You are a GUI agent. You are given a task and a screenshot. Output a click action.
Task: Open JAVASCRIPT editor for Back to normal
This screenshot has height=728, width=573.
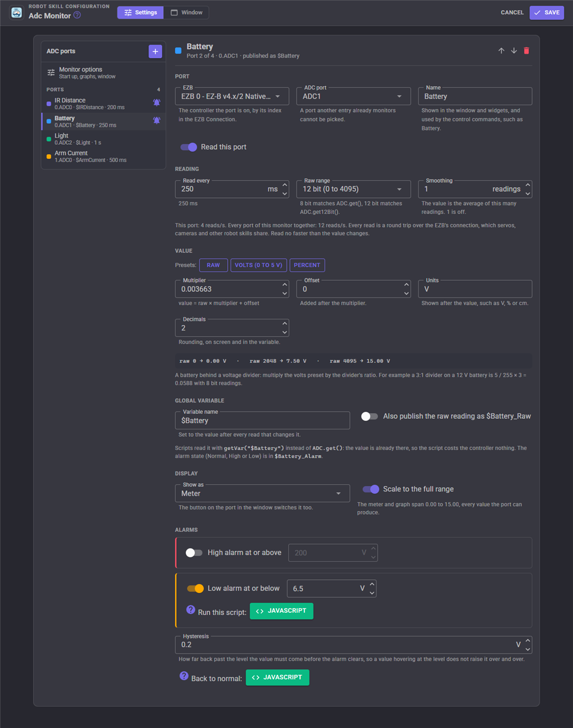[278, 677]
